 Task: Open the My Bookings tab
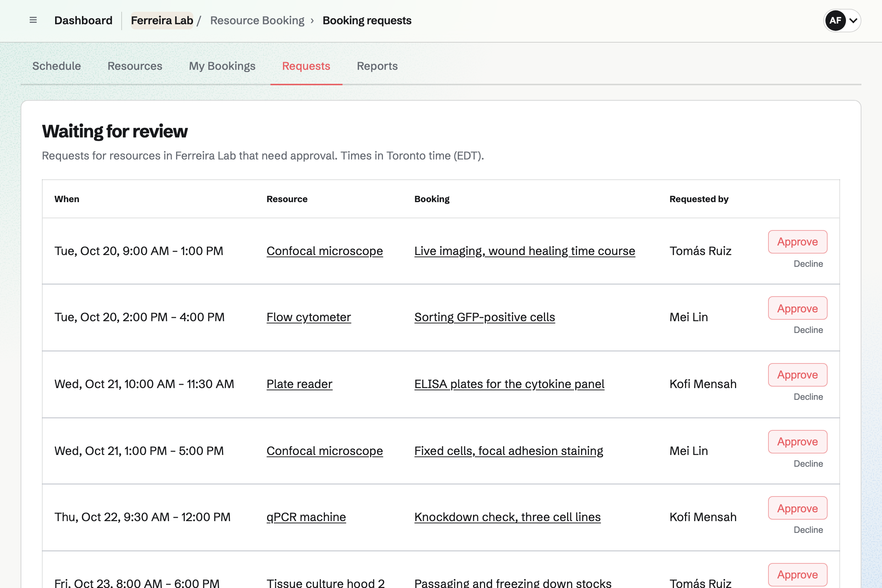[222, 66]
